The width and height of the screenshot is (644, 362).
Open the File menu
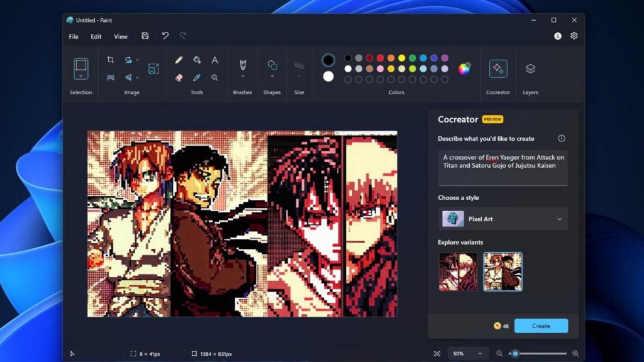tap(74, 36)
